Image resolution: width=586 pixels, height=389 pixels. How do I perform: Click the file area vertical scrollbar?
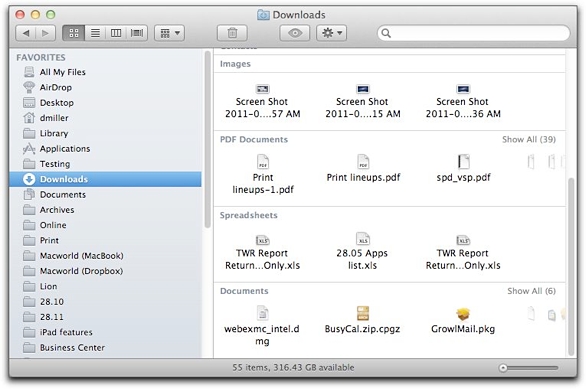coord(571,267)
